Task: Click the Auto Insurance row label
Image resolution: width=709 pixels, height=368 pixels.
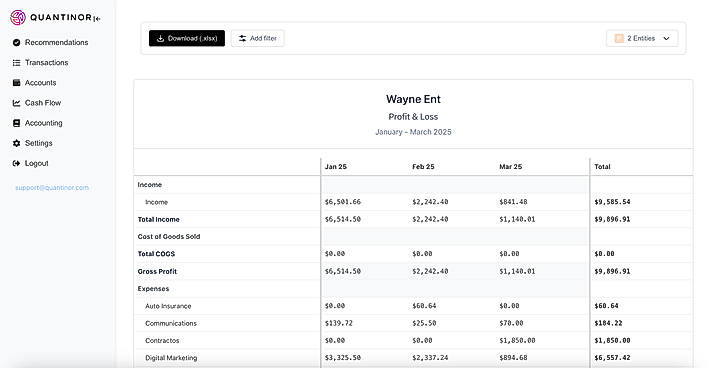Action: click(x=168, y=306)
